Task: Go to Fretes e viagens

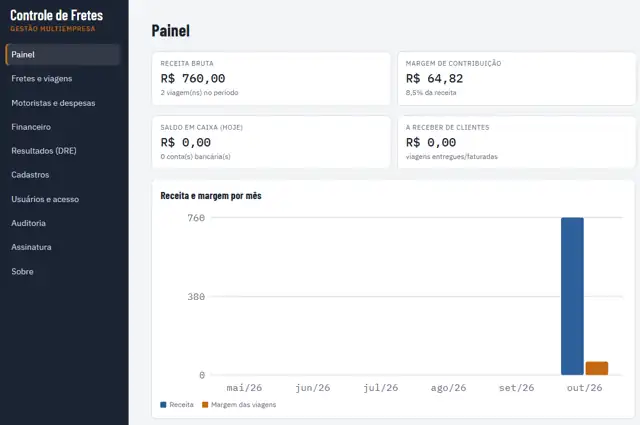Action: [42, 78]
